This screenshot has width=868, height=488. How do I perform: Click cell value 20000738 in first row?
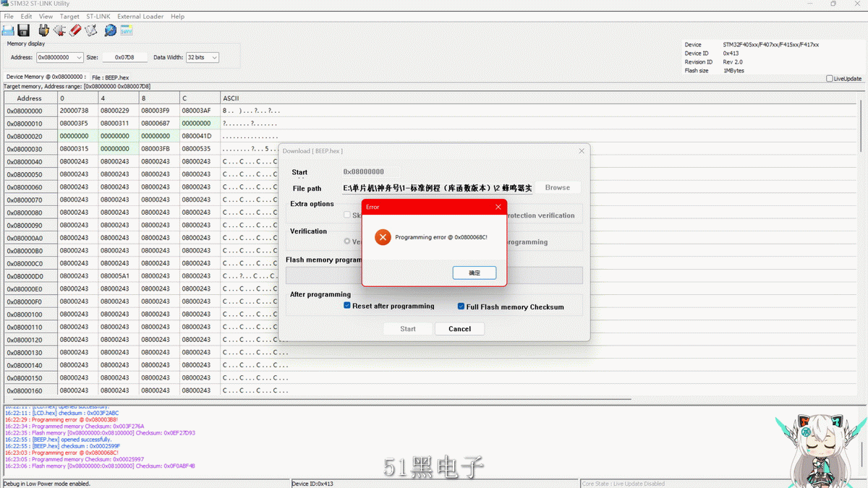74,111
